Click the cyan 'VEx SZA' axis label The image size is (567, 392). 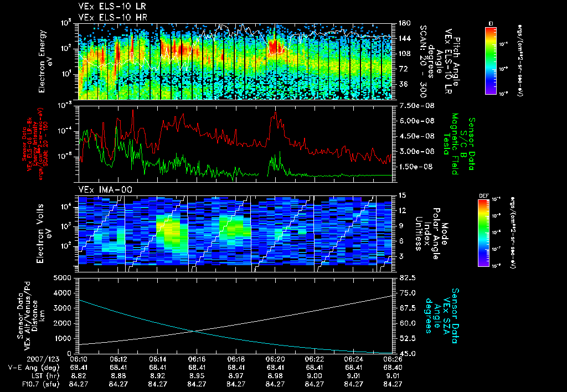pyautogui.click(x=447, y=316)
